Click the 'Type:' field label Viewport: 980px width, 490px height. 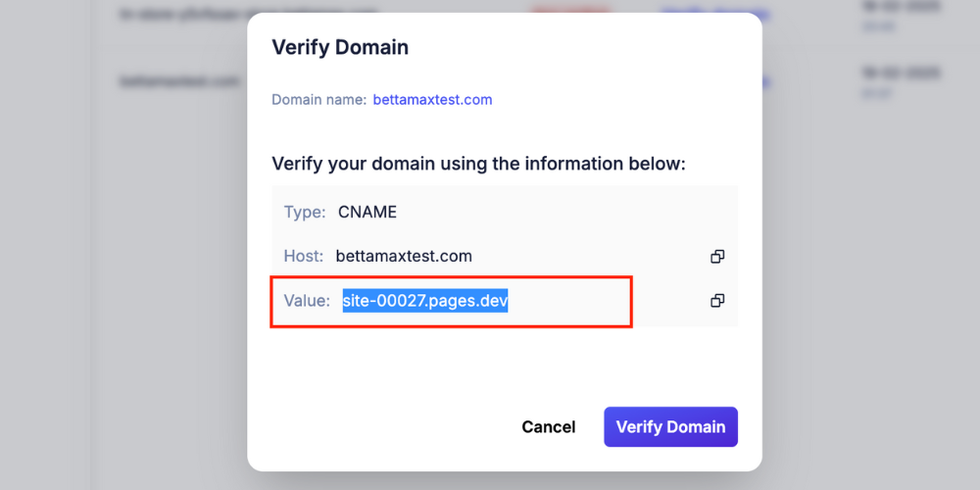click(305, 212)
